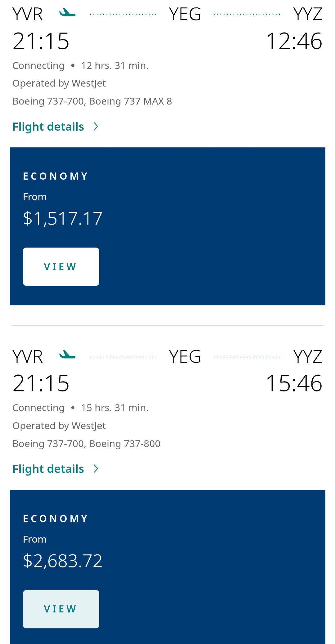The image size is (335, 644).
Task: Tap the ECONOMY heading above $1,517.17
Action: pos(56,176)
